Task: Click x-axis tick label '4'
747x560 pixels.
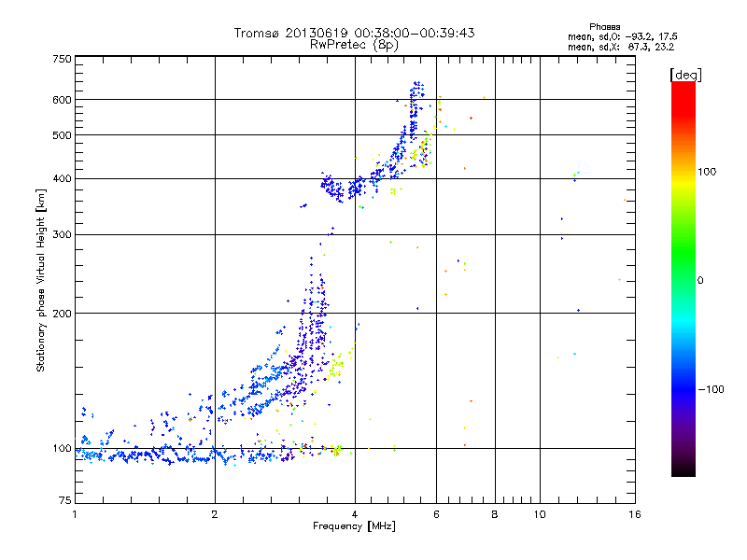Action: point(355,514)
